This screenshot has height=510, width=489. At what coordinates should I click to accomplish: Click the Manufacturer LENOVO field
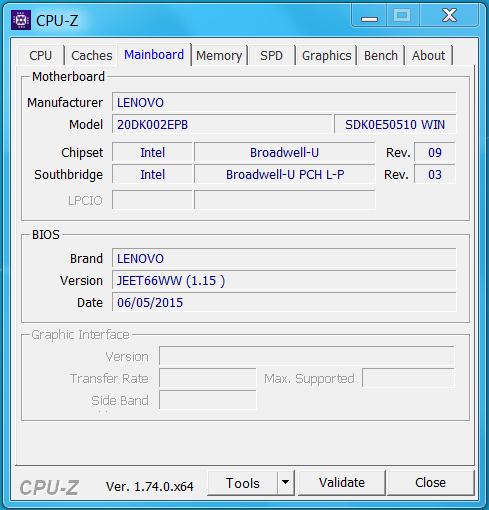click(284, 102)
